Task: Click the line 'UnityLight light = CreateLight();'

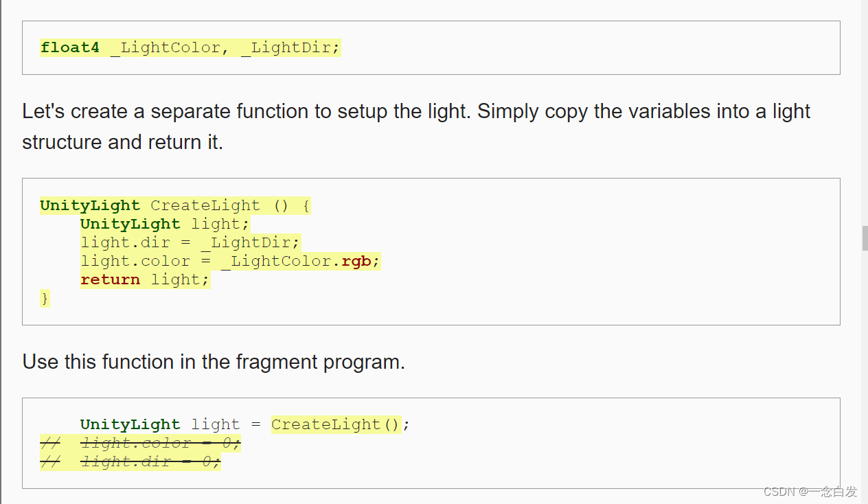Action: pos(245,424)
